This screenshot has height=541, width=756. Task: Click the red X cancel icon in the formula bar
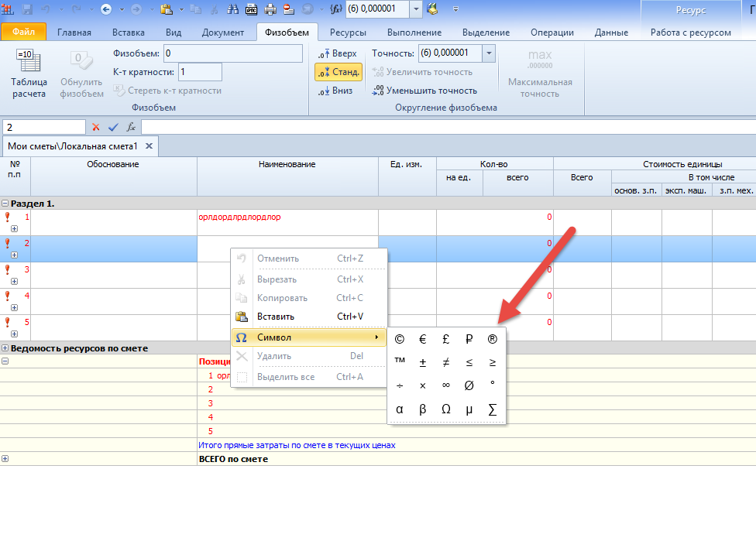96,127
